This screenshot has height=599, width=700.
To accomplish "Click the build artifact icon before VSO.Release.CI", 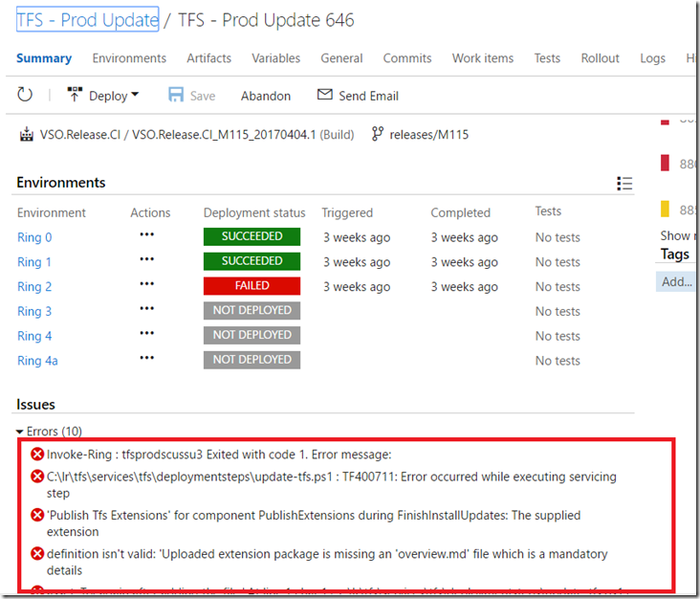I will [27, 134].
